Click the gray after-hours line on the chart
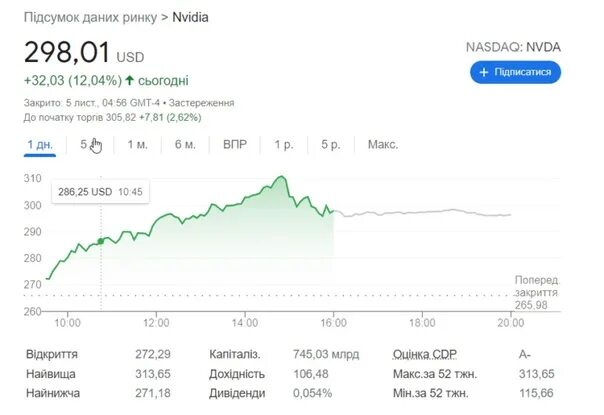Viewport: 604px width, 415px height. coord(420,212)
